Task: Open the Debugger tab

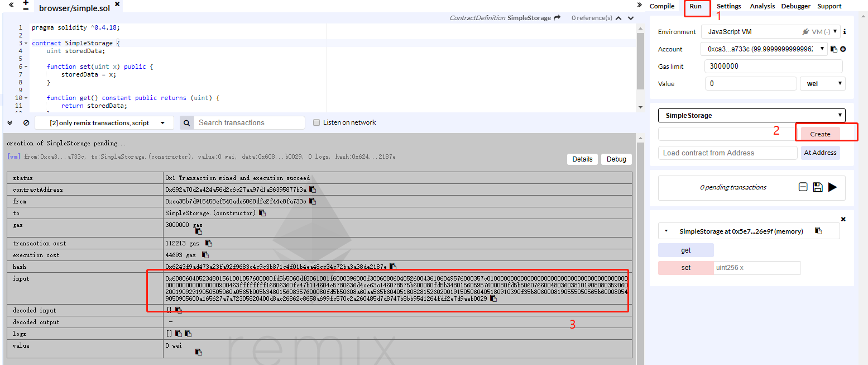Action: coord(795,6)
